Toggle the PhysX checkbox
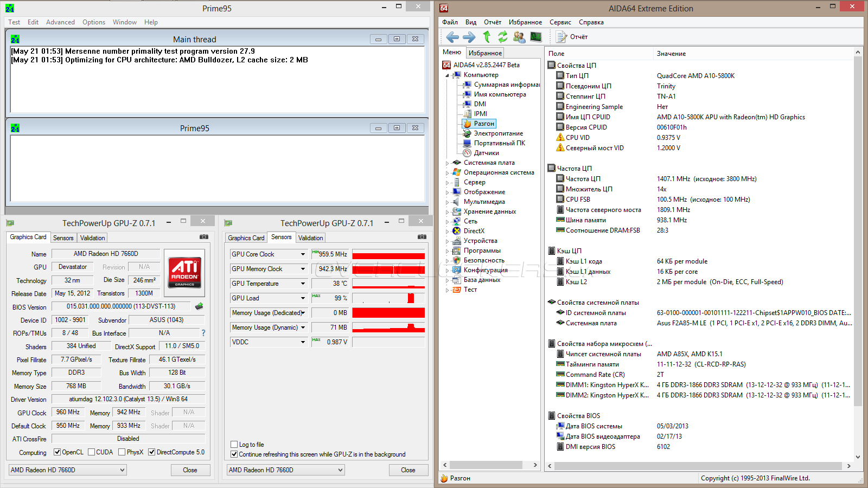This screenshot has height=488, width=868. (x=122, y=452)
